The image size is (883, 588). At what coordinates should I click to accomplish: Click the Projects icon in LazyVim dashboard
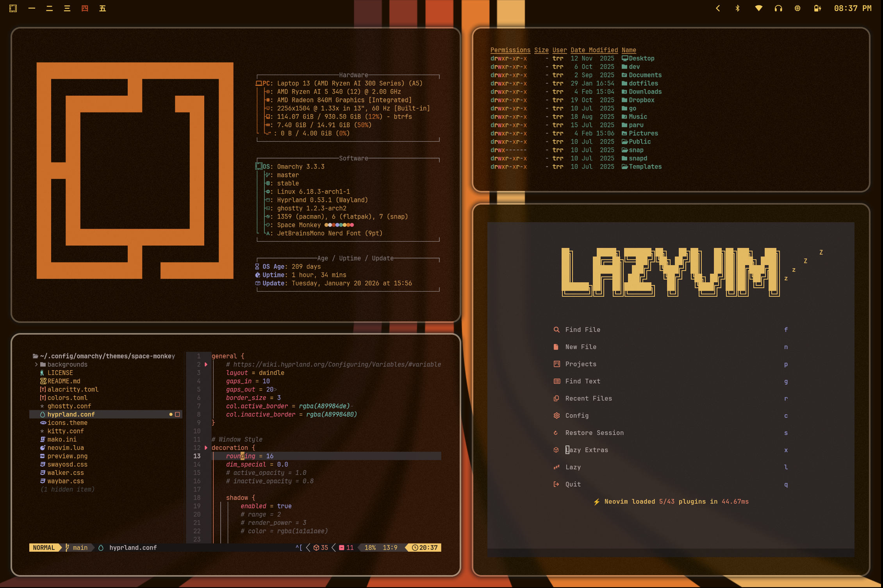[x=557, y=364]
